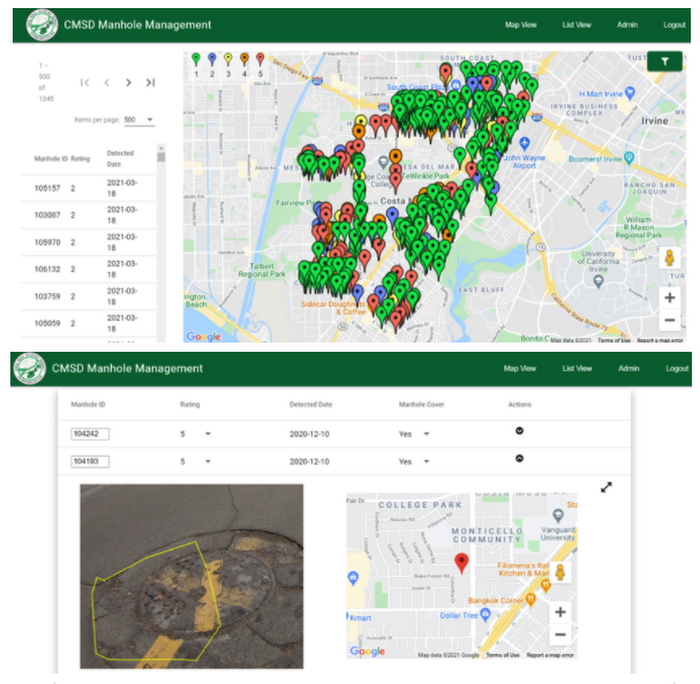700x684 pixels.
Task: Click Logout in top header
Action: tap(675, 25)
